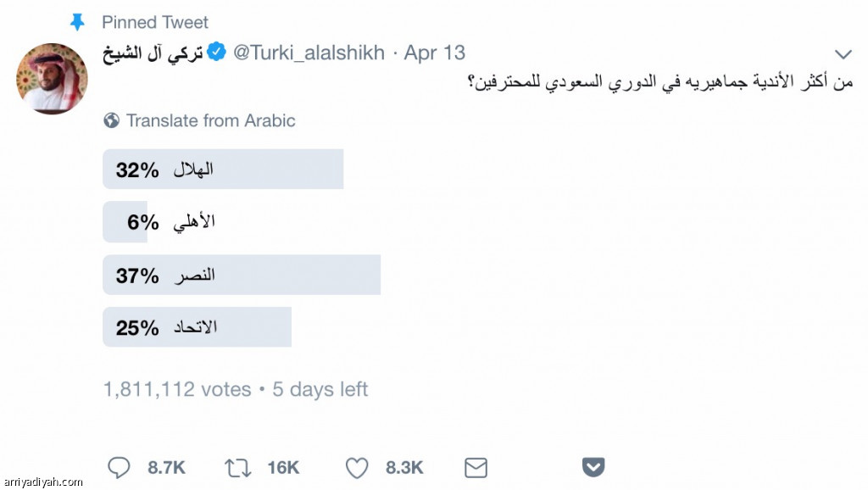The height and width of the screenshot is (490, 868).
Task: Click the Apr 13 tweet date
Action: point(435,53)
